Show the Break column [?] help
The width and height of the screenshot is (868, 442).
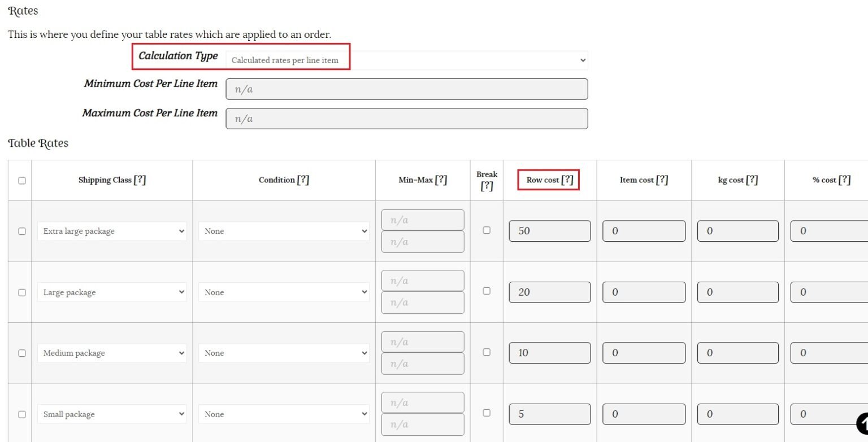click(x=487, y=186)
